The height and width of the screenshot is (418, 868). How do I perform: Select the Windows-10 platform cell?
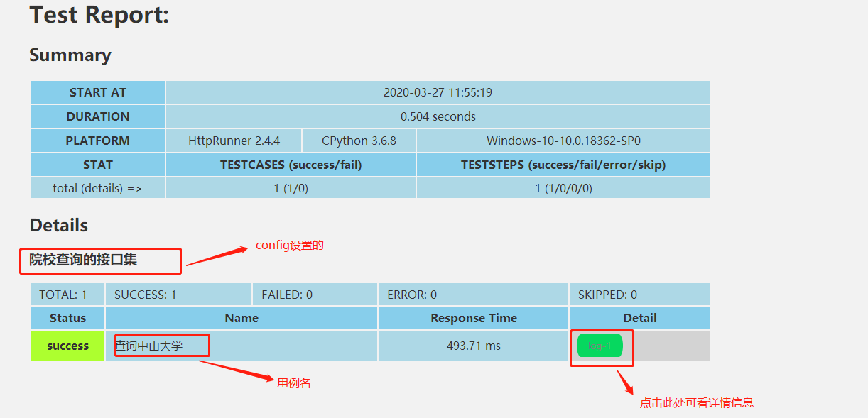(x=562, y=140)
